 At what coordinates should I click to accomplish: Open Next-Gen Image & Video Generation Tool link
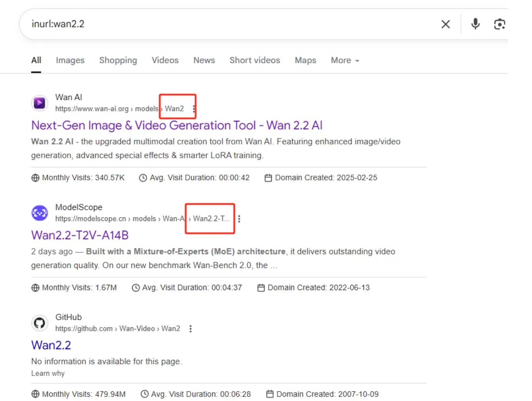click(177, 125)
